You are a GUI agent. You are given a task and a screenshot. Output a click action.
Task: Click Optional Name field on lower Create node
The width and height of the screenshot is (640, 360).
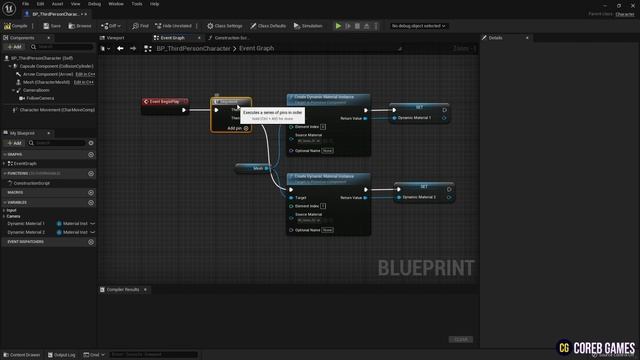pos(327,230)
